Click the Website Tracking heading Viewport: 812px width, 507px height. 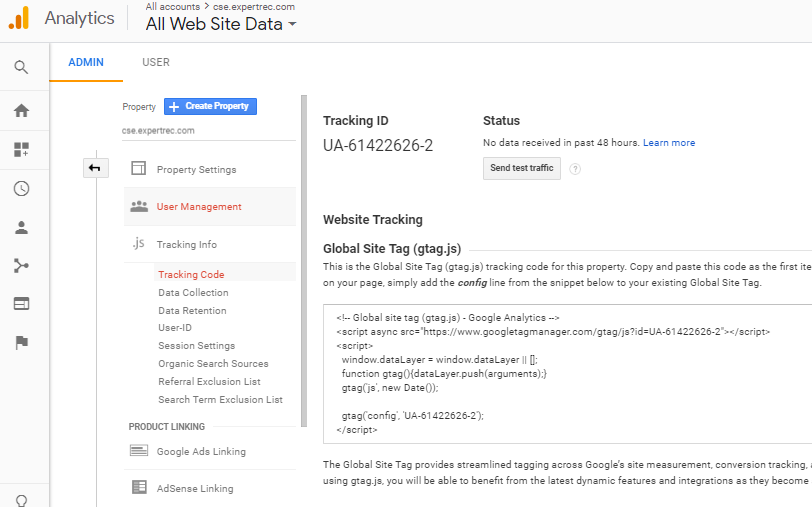pyautogui.click(x=373, y=220)
